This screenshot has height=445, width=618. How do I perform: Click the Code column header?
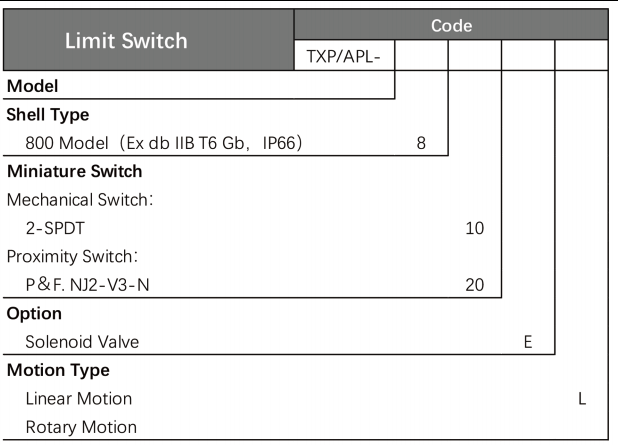[451, 22]
